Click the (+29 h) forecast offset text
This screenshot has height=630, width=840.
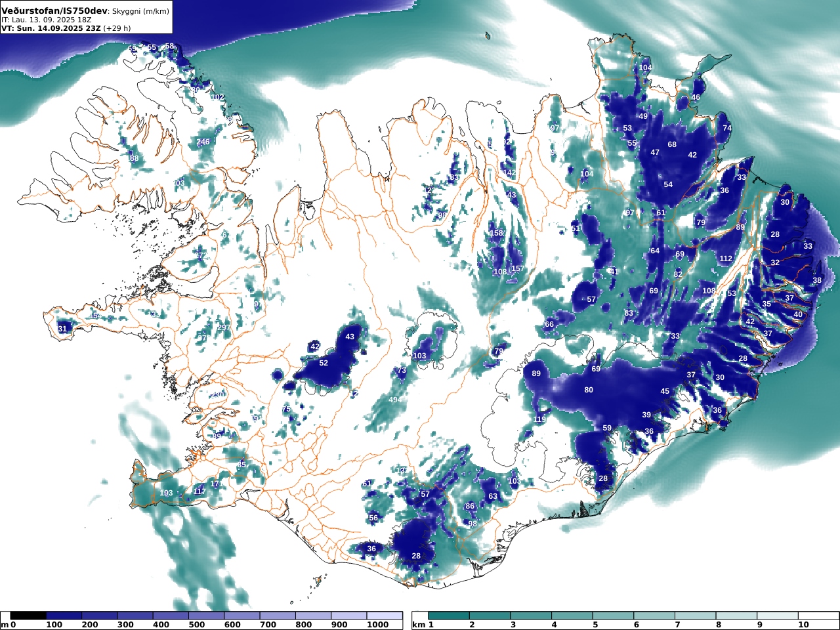[x=117, y=28]
